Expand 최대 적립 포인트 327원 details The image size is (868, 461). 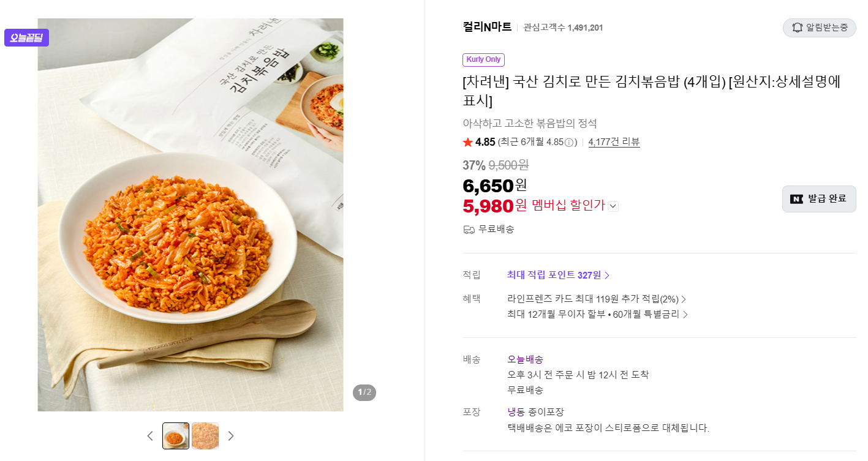(558, 275)
